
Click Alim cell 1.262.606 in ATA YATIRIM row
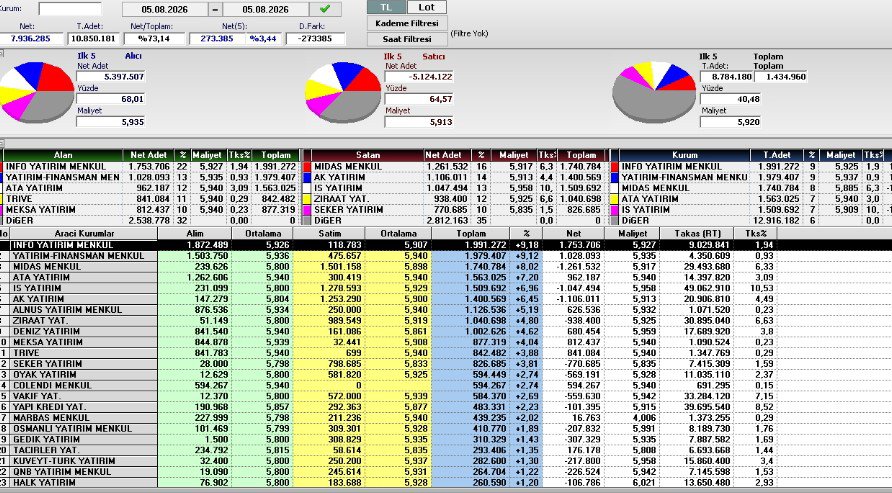click(x=195, y=277)
